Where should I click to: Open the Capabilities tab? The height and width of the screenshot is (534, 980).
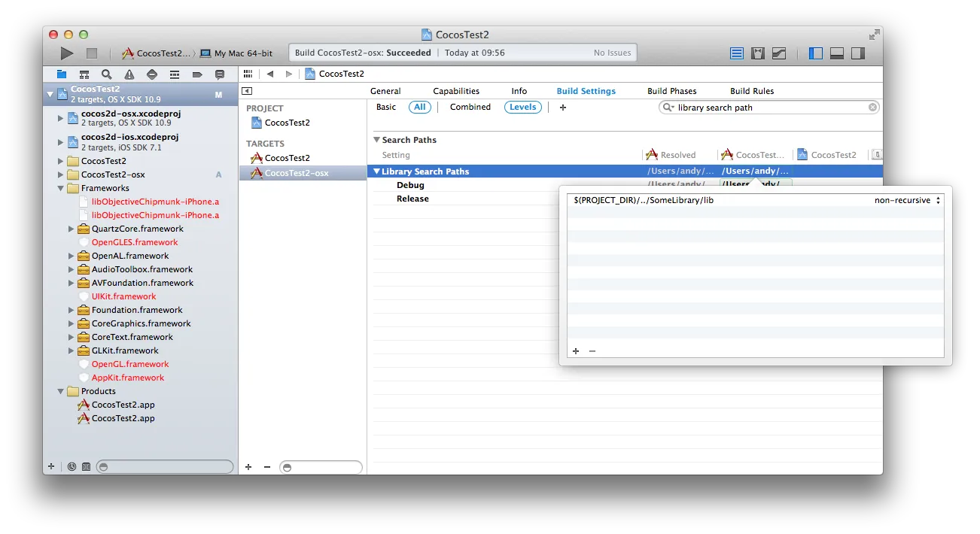pyautogui.click(x=456, y=91)
